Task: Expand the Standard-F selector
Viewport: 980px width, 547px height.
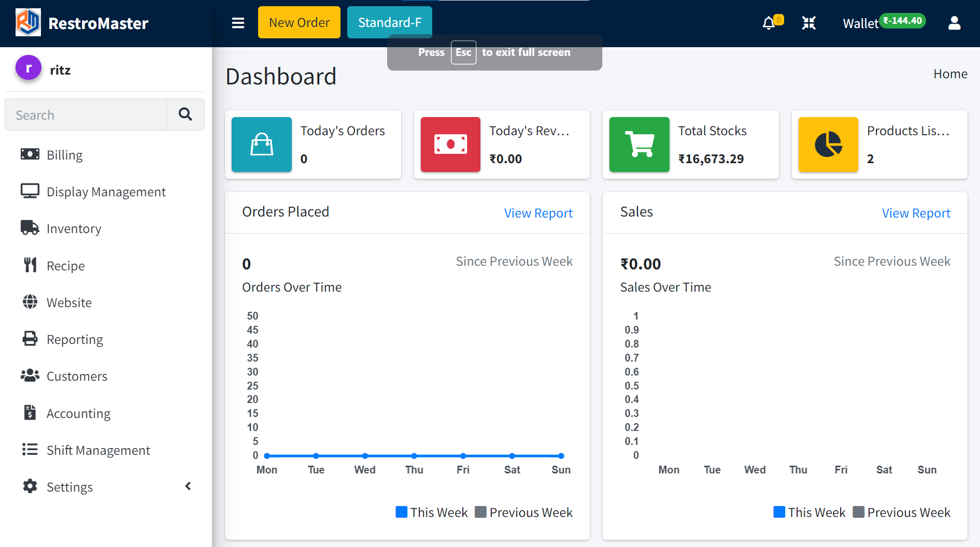Action: click(389, 22)
